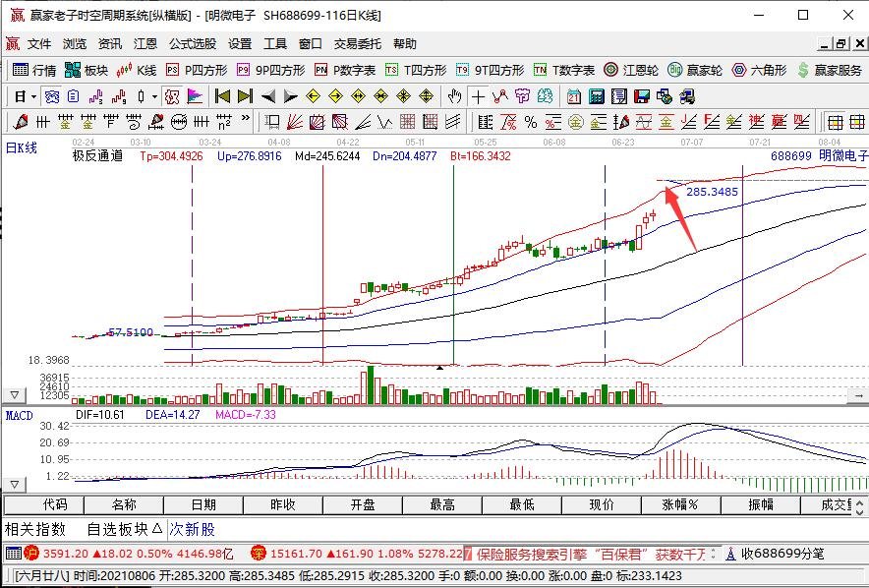Toggle the crosshair cursor tool
Image resolution: width=869 pixels, height=588 pixels.
(477, 97)
